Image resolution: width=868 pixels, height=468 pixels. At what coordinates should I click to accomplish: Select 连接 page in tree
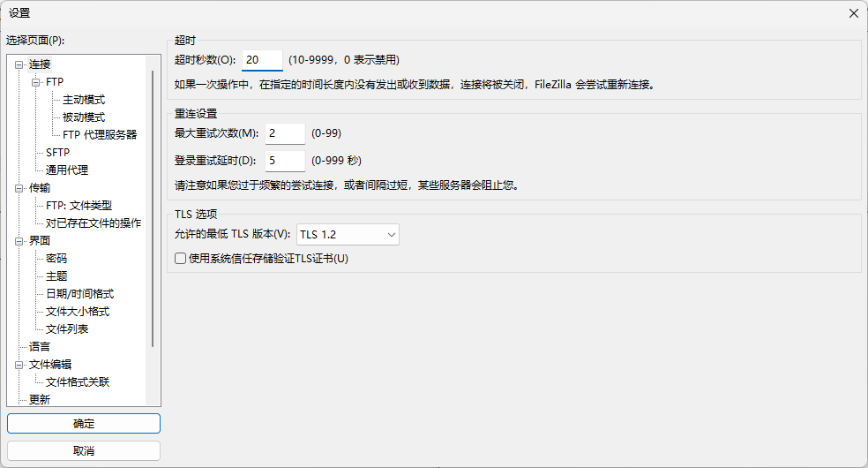[x=40, y=64]
